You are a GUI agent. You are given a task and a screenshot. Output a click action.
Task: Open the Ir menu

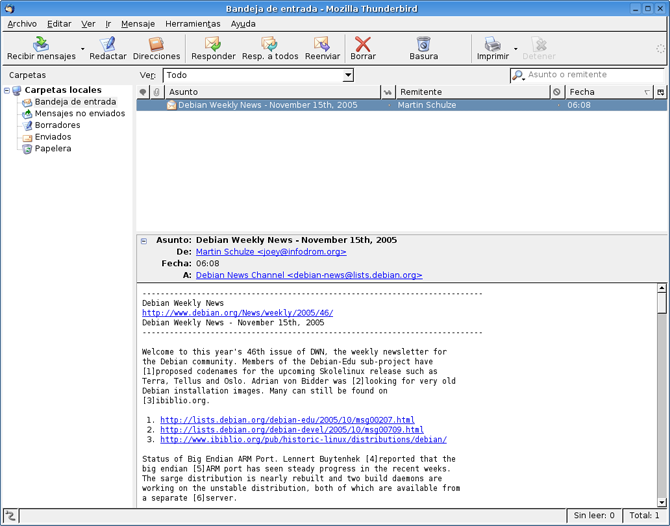point(108,24)
